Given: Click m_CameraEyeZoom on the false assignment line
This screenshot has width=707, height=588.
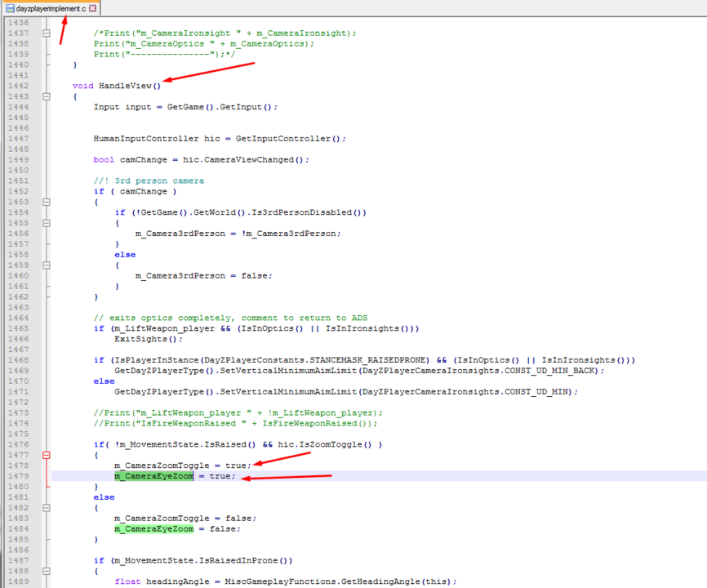Looking at the screenshot, I should 154,529.
